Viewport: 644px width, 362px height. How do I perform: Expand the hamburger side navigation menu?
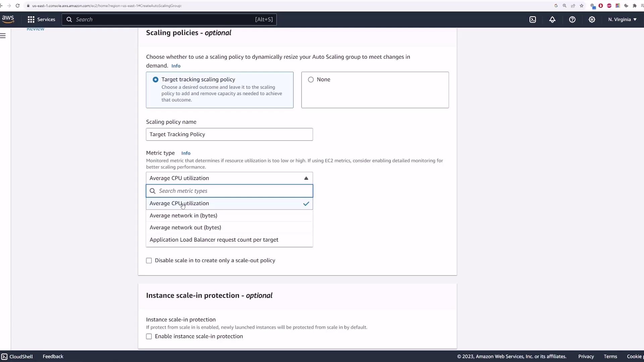3,36
